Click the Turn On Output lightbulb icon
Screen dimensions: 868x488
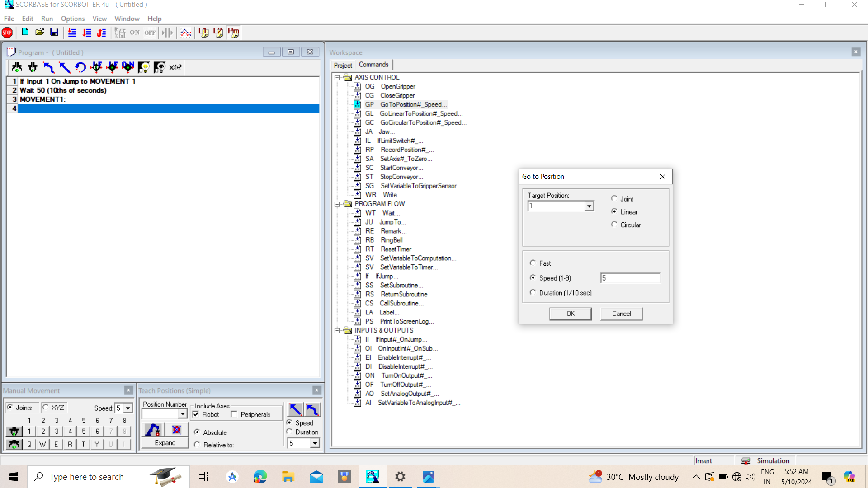tap(144, 67)
